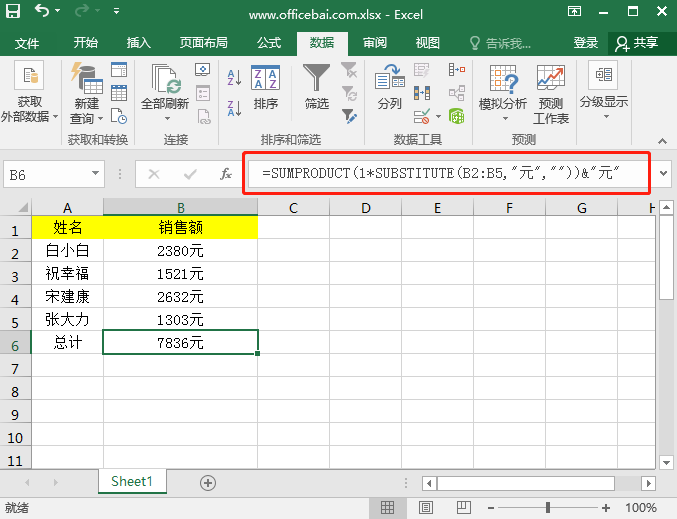
Task: Click the Sheet1 sheet tab
Action: point(132,481)
